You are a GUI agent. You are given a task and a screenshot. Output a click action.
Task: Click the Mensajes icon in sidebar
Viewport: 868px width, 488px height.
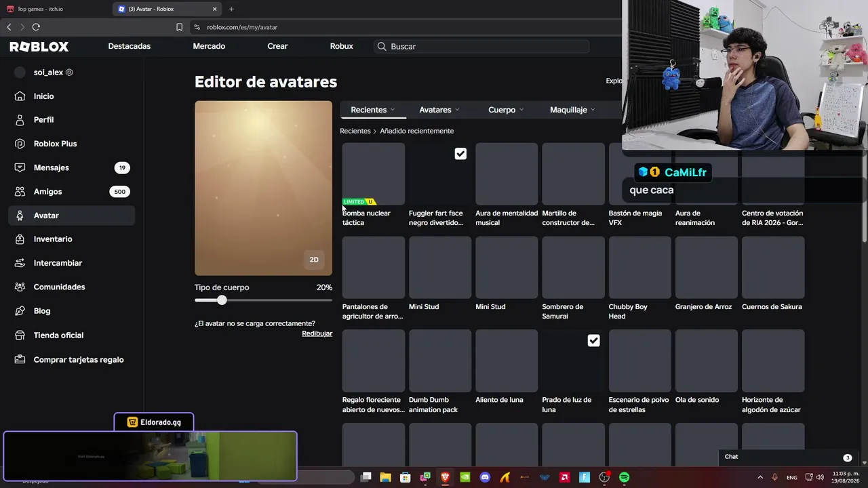(20, 167)
